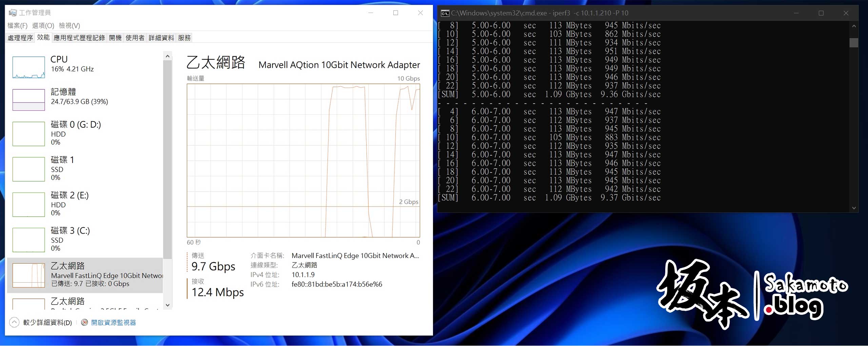Click the network throughput graph
The width and height of the screenshot is (868, 346).
click(303, 160)
